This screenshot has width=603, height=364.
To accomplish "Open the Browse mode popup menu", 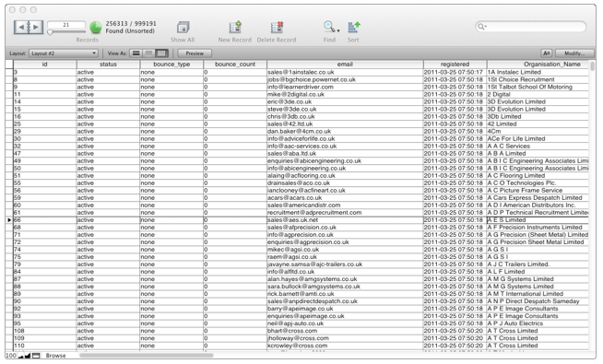I will click(55, 356).
